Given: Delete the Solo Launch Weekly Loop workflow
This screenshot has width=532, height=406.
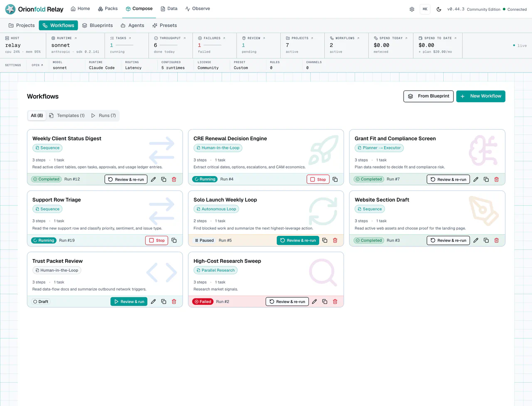Looking at the screenshot, I should pyautogui.click(x=335, y=240).
